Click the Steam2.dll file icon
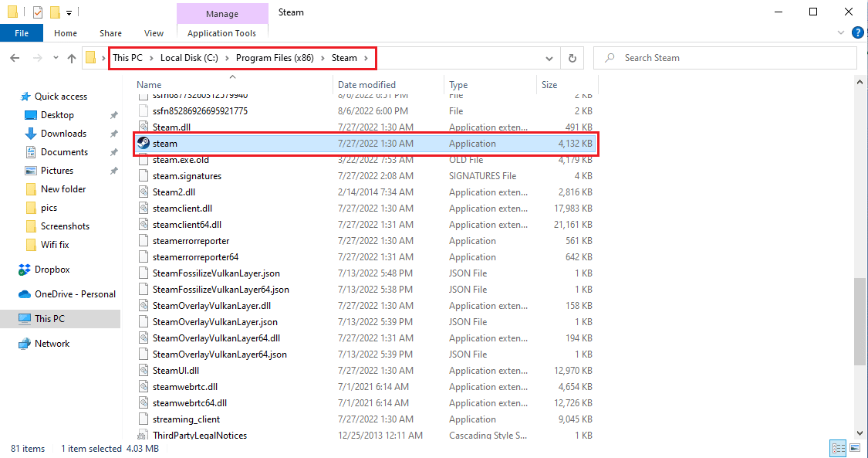This screenshot has height=458, width=868. (144, 192)
